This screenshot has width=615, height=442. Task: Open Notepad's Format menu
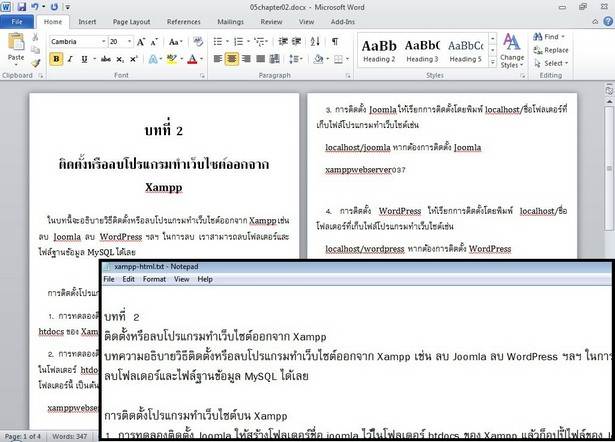point(154,279)
